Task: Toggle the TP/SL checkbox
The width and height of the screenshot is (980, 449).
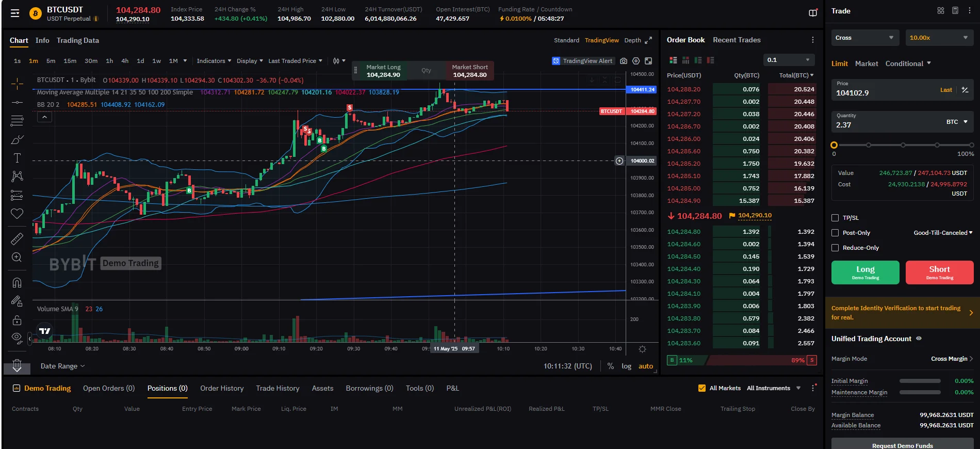Action: coord(835,218)
